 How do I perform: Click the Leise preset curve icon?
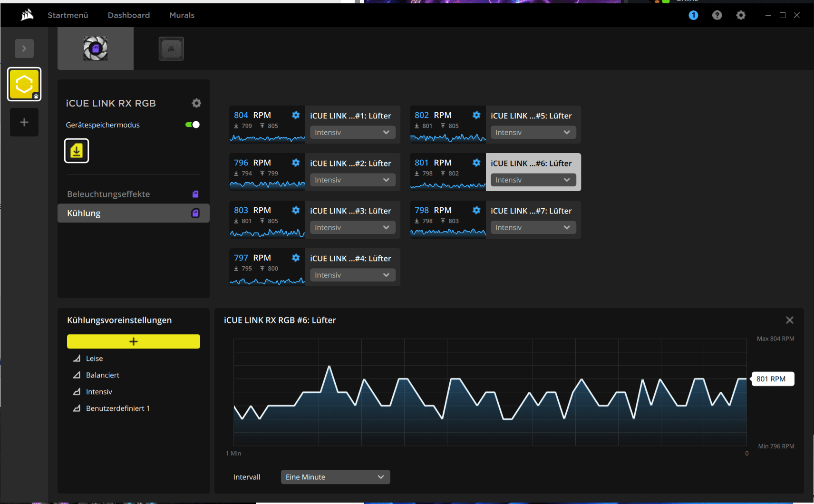click(x=77, y=358)
